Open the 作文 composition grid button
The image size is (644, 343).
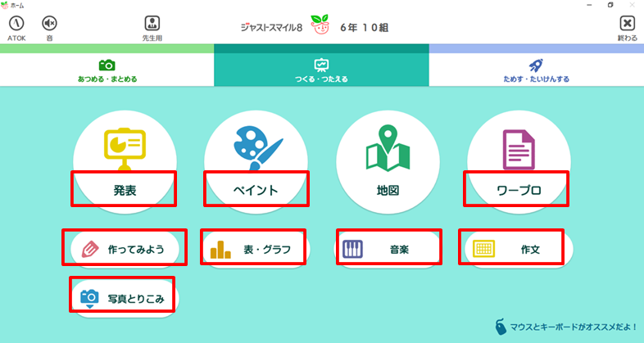[519, 249]
